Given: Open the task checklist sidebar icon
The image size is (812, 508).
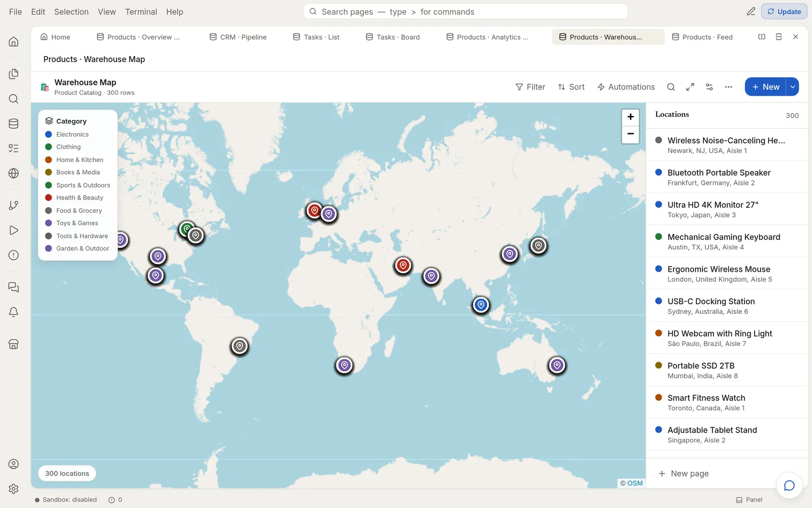Looking at the screenshot, I should (14, 148).
